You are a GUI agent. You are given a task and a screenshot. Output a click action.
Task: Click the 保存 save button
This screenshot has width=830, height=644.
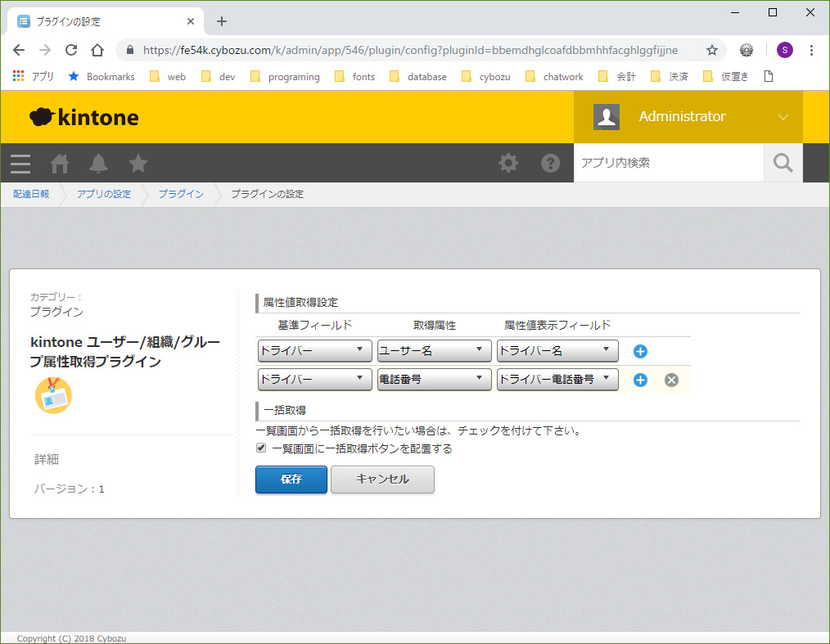coord(291,480)
